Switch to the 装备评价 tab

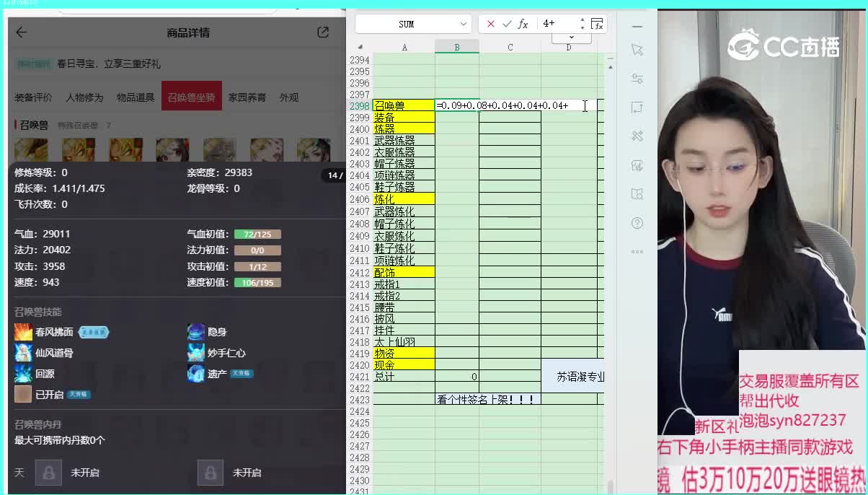(33, 97)
